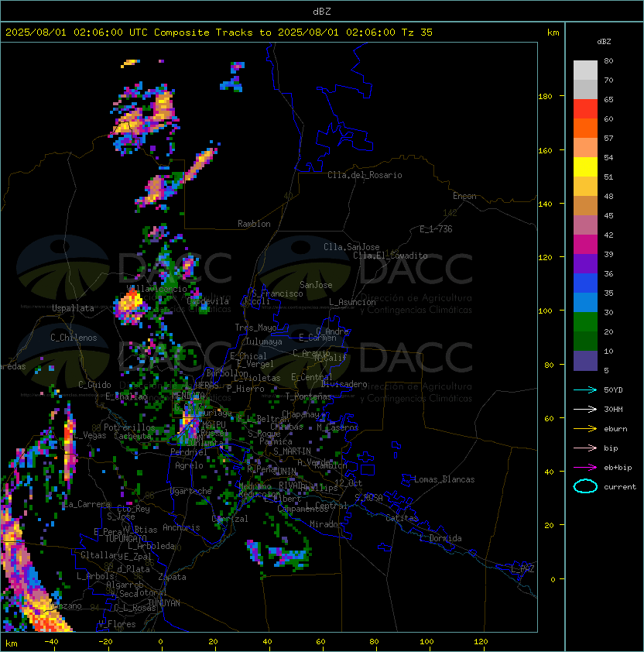Click the 'Anchoris' map label
Screen dimensions: 644x652
[181, 527]
